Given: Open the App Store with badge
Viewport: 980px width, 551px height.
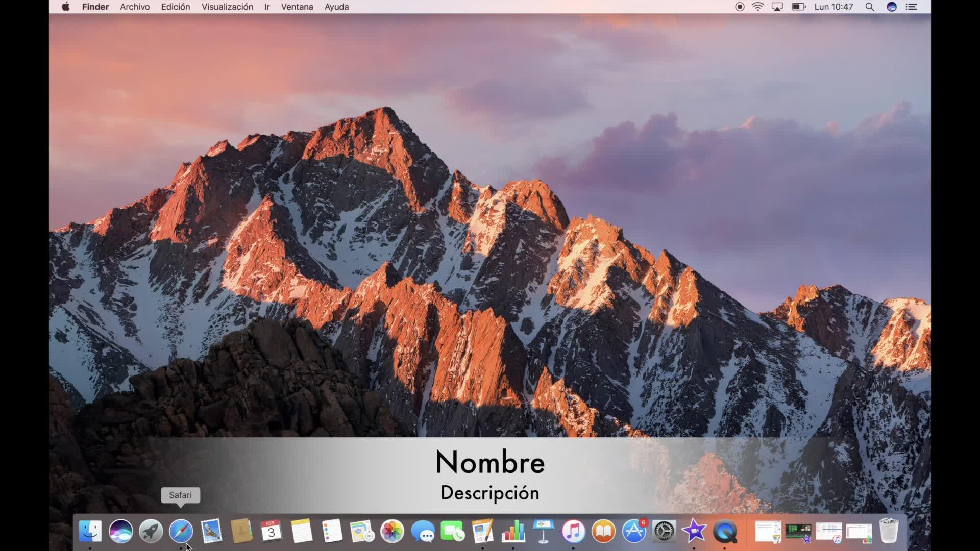Looking at the screenshot, I should pos(634,531).
